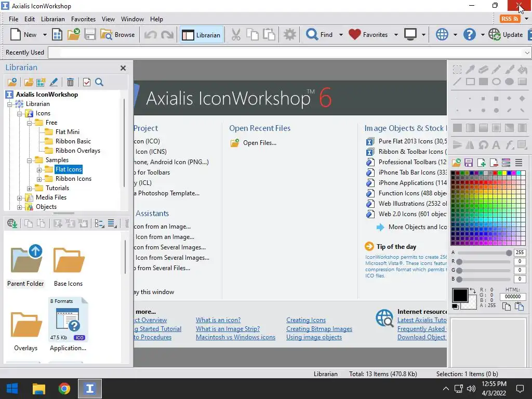Click the globe download icon in the file list toolbar
Screen dimensions: 532x399
point(12,223)
